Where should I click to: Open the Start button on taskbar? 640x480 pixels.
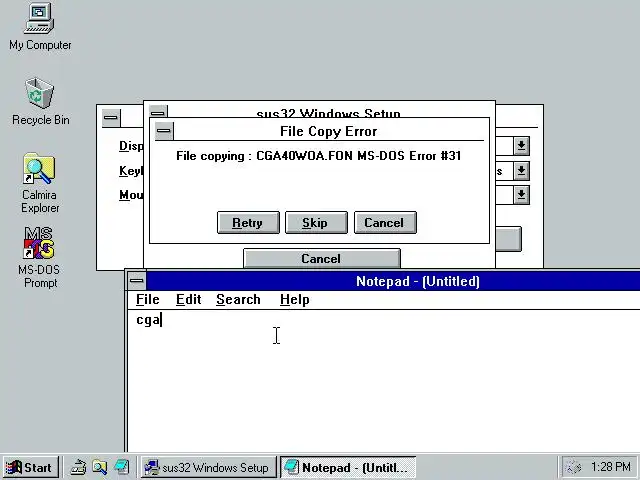click(x=30, y=467)
